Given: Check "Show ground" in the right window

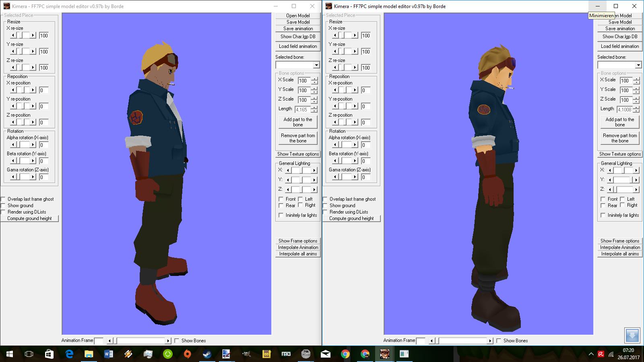Looking at the screenshot, I should (x=325, y=206).
